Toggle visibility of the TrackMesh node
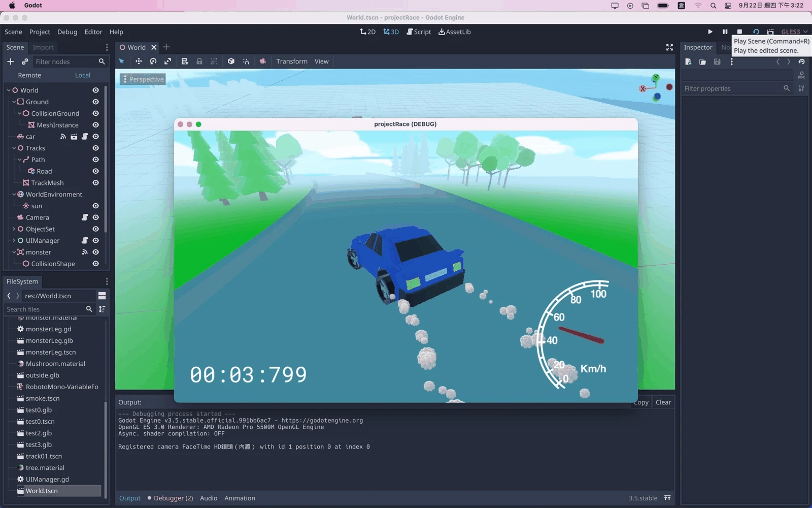The image size is (812, 508). coord(95,183)
